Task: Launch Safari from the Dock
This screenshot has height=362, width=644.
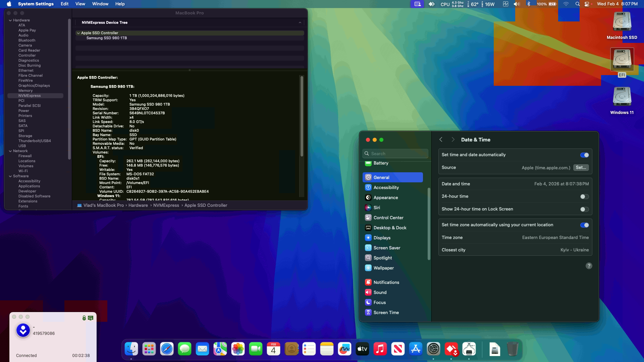Action: 167,349
